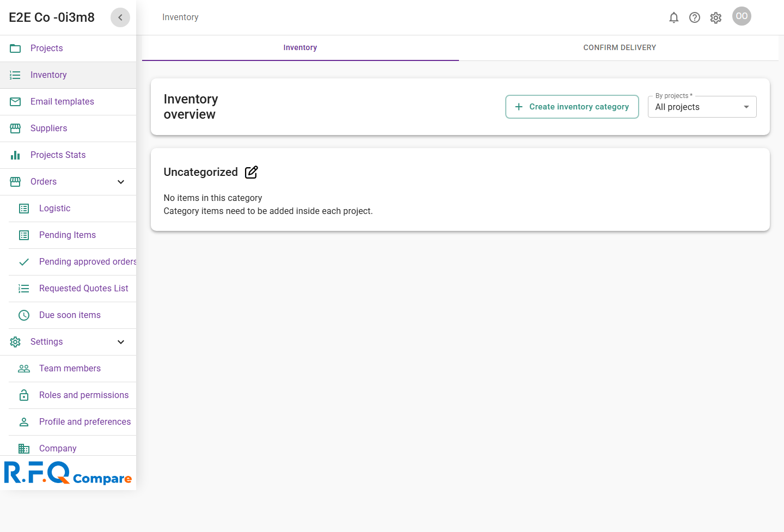Click the Orders store icon
Image resolution: width=784 pixels, height=532 pixels.
click(15, 182)
